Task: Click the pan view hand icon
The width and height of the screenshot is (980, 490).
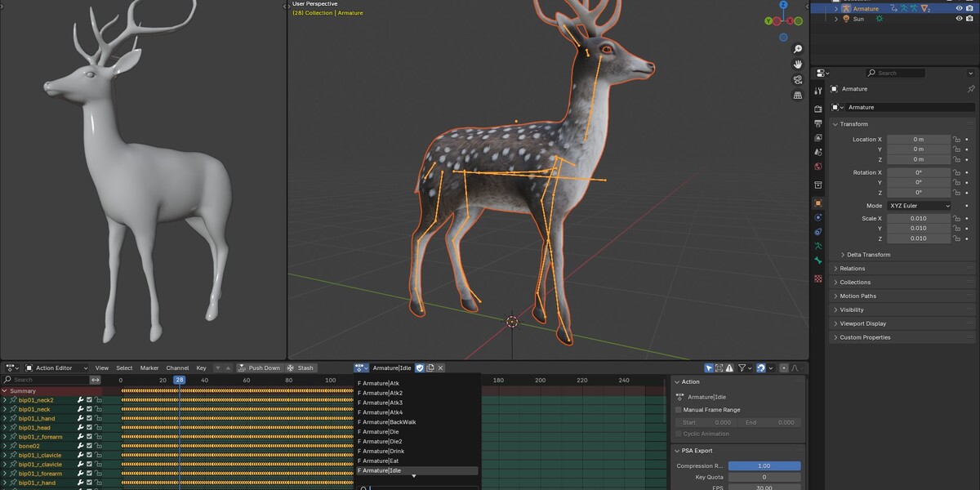Action: (x=798, y=65)
